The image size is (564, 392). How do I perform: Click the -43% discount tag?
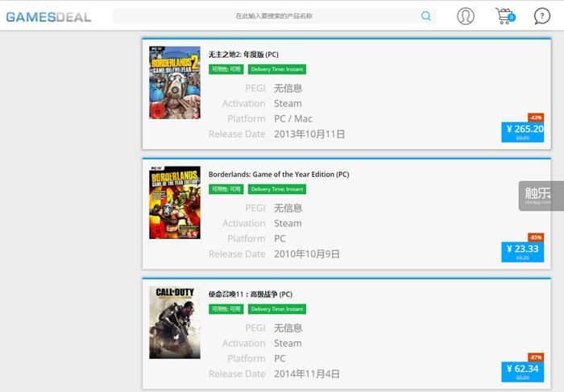click(536, 118)
